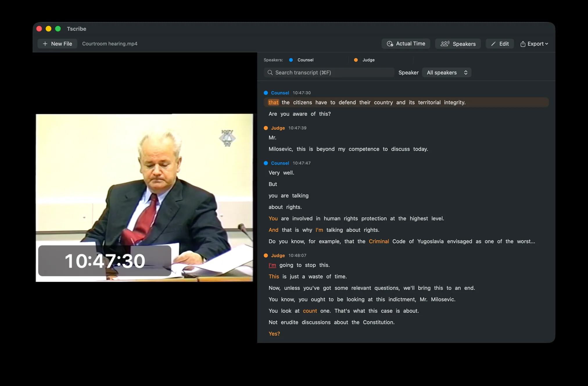Click the blue Counsel swatch in Speakers legend

291,60
